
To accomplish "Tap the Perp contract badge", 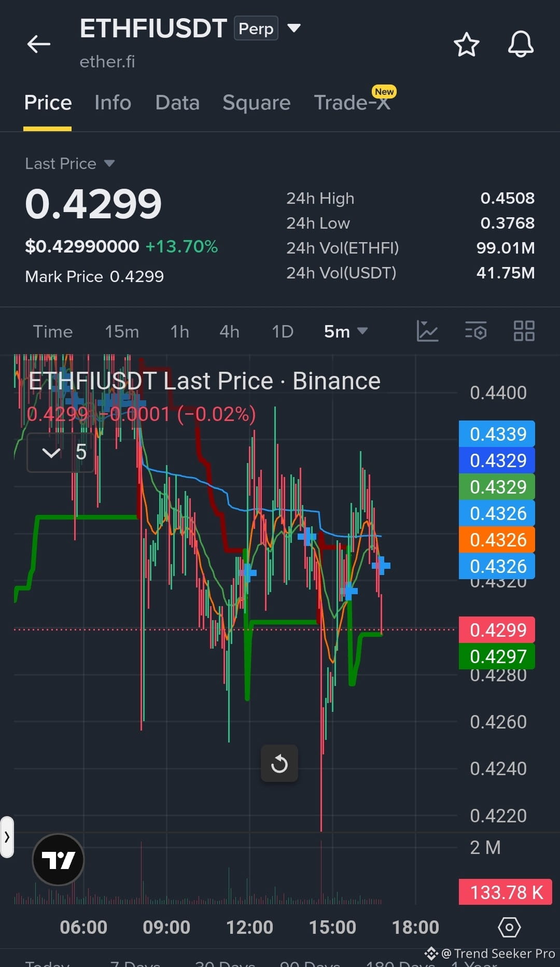I will point(256,29).
